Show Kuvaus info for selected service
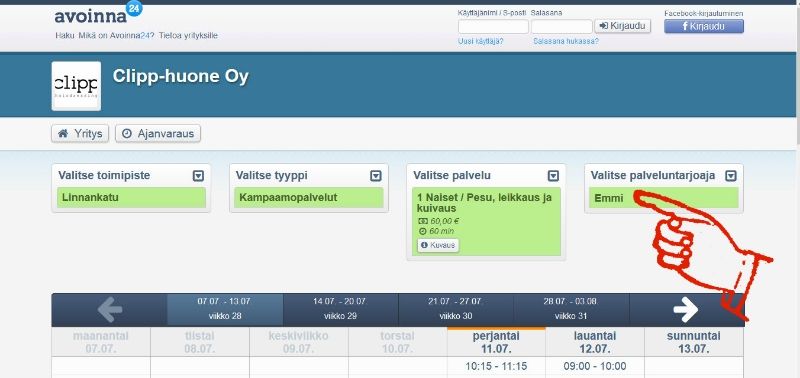 coord(438,245)
